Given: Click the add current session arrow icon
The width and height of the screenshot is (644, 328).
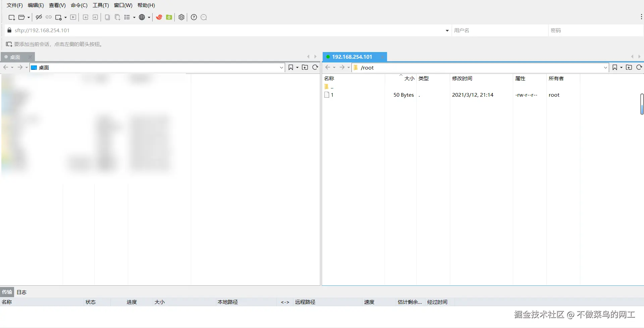Looking at the screenshot, I should coord(9,44).
